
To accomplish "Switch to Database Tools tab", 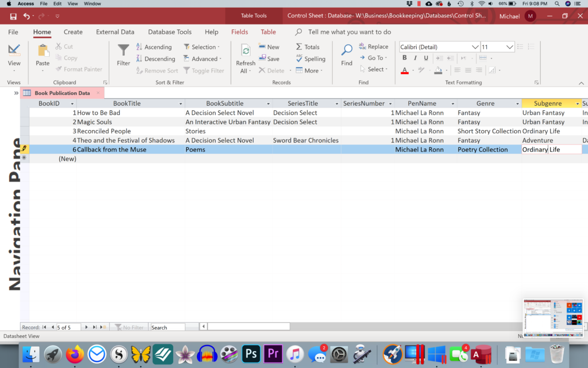I will 169,32.
